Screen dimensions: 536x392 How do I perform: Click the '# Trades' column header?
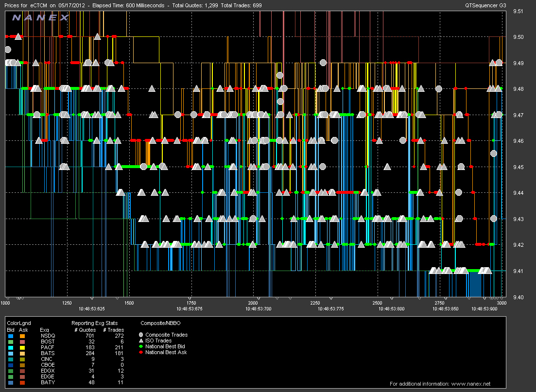click(114, 330)
